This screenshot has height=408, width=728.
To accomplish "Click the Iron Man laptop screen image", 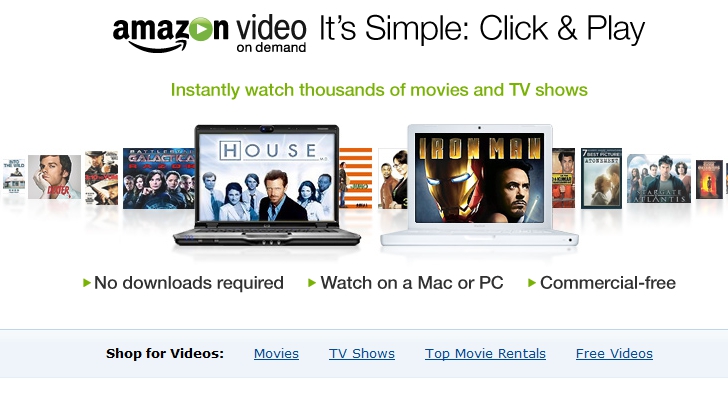I will coord(479,178).
